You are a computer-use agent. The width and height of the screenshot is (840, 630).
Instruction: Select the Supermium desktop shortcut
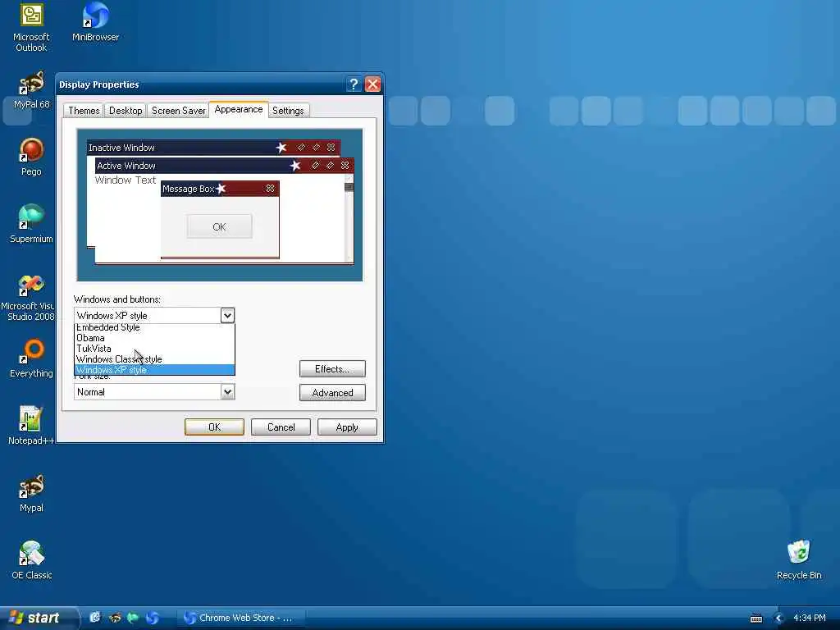(x=31, y=224)
